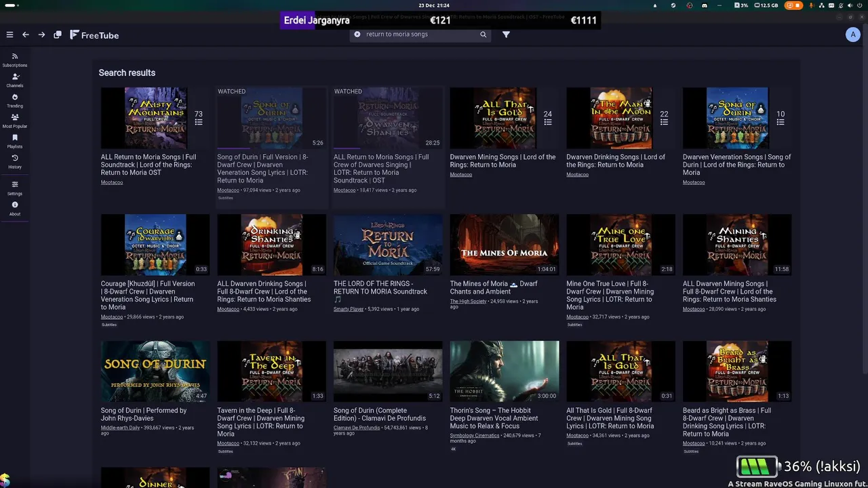The height and width of the screenshot is (488, 868).
Task: Click the network tray icon
Action: coord(822,5)
